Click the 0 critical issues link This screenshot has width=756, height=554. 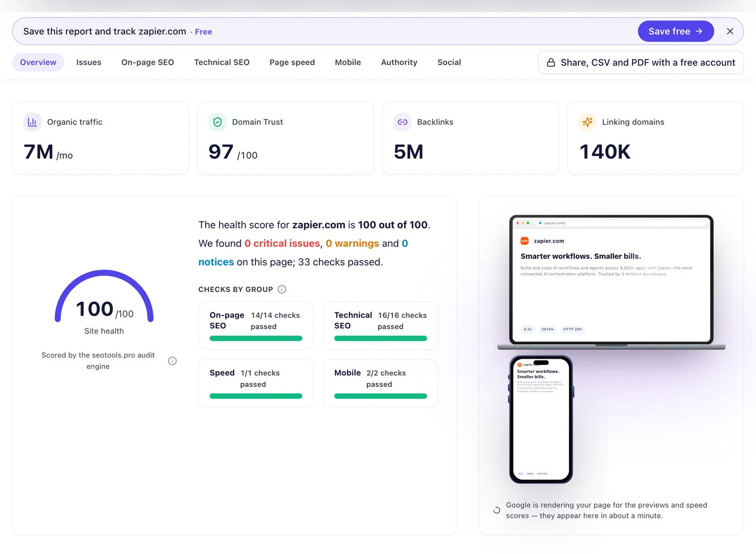pos(282,244)
